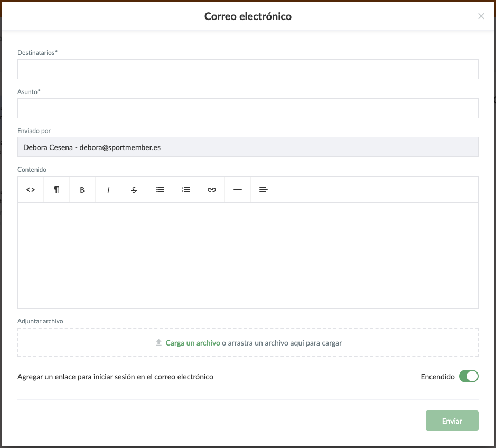Focus the Asunto subject field

coord(248,108)
